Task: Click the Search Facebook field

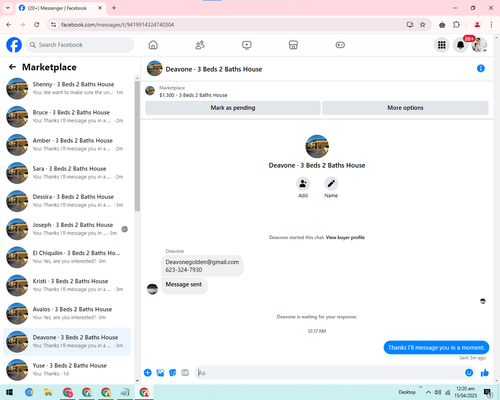Action: click(x=80, y=45)
